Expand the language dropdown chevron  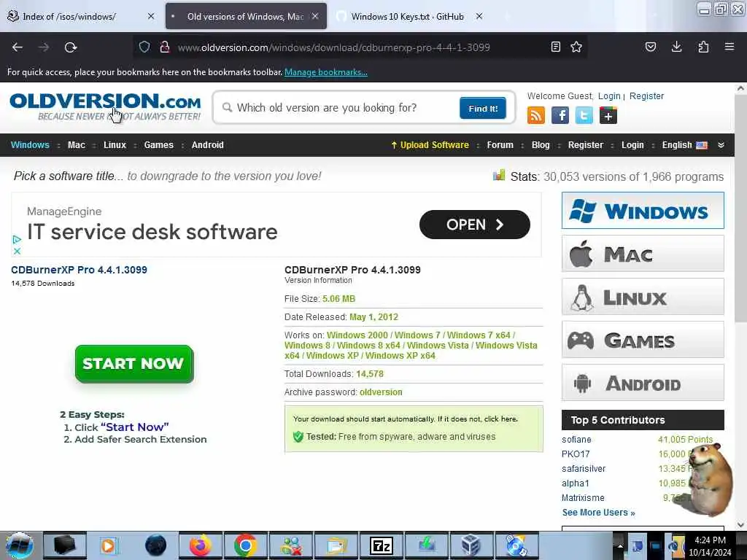721,145
